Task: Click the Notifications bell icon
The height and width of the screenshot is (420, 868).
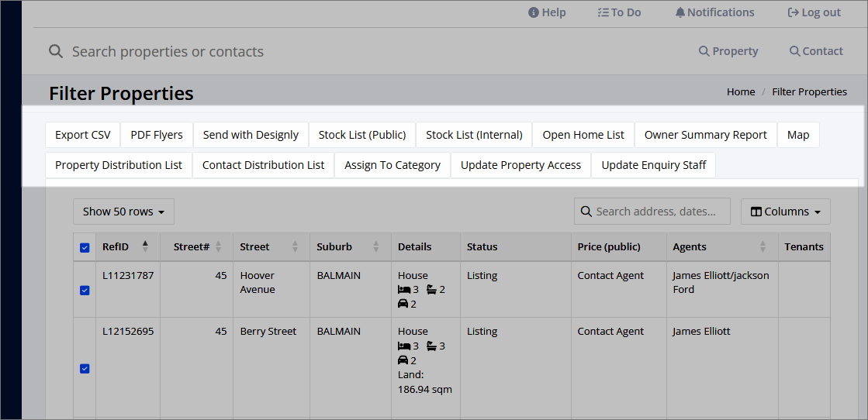Action: (x=680, y=12)
